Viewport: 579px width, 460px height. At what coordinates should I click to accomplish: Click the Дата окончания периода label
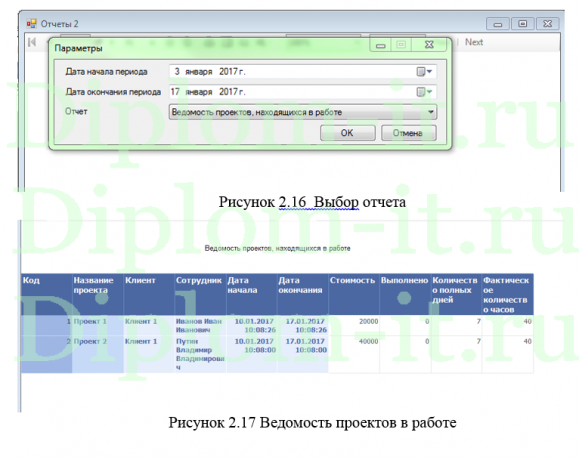[113, 92]
